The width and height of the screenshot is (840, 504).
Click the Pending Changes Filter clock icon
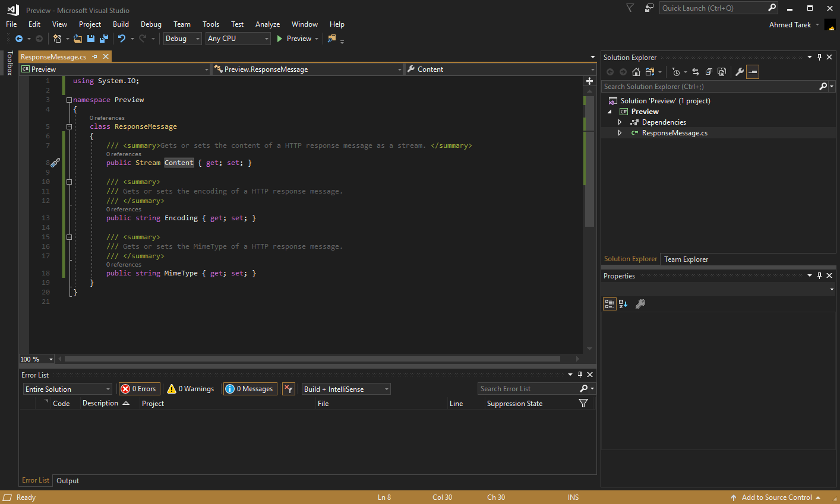[x=676, y=72]
